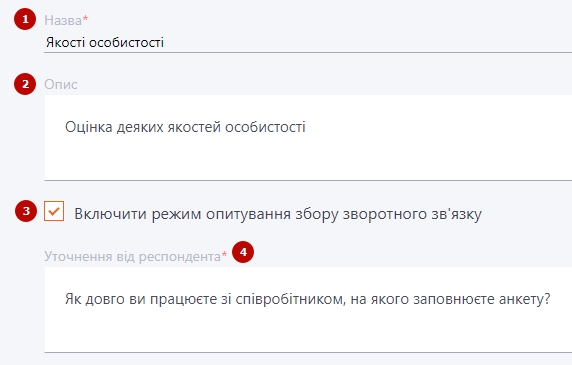Click the 'Назва' field label
The width and height of the screenshot is (572, 365).
63,20
